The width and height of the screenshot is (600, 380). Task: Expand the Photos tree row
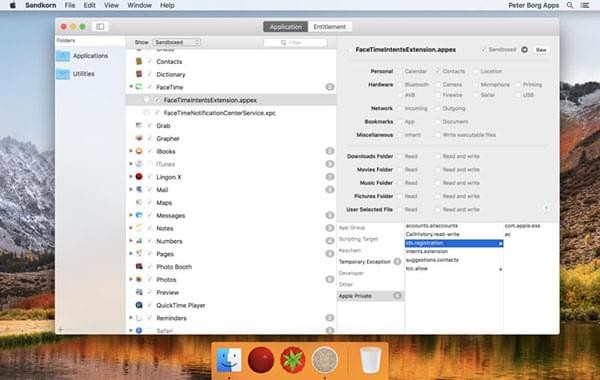point(131,279)
